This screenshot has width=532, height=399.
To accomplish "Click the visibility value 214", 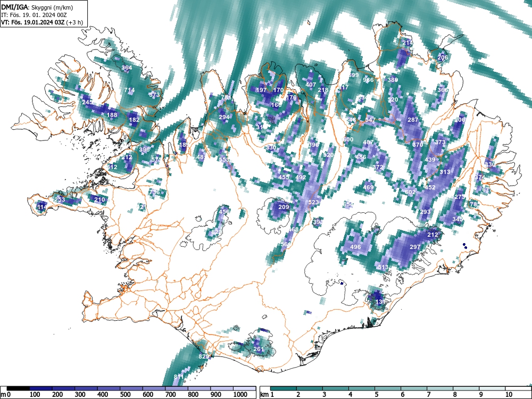I will [x=408, y=43].
